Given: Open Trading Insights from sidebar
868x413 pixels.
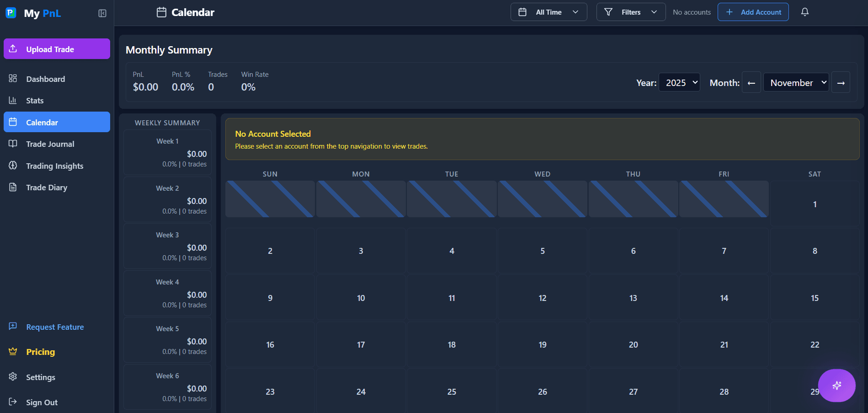Looking at the screenshot, I should tap(13, 166).
